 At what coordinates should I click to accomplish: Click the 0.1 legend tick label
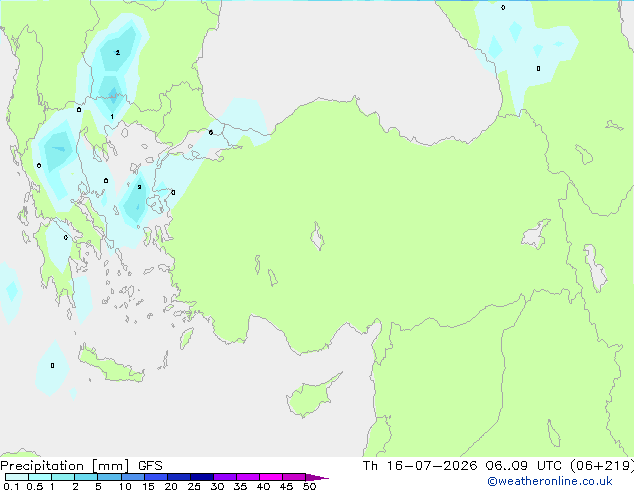[x=11, y=486]
